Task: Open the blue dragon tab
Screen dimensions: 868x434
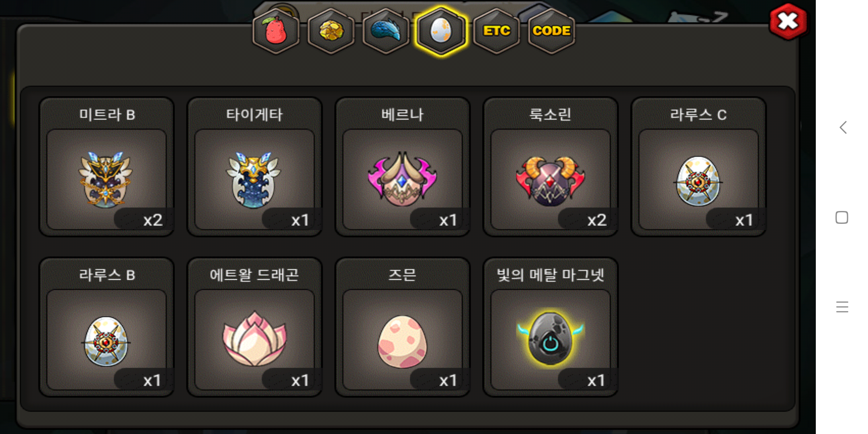Action: click(x=386, y=31)
